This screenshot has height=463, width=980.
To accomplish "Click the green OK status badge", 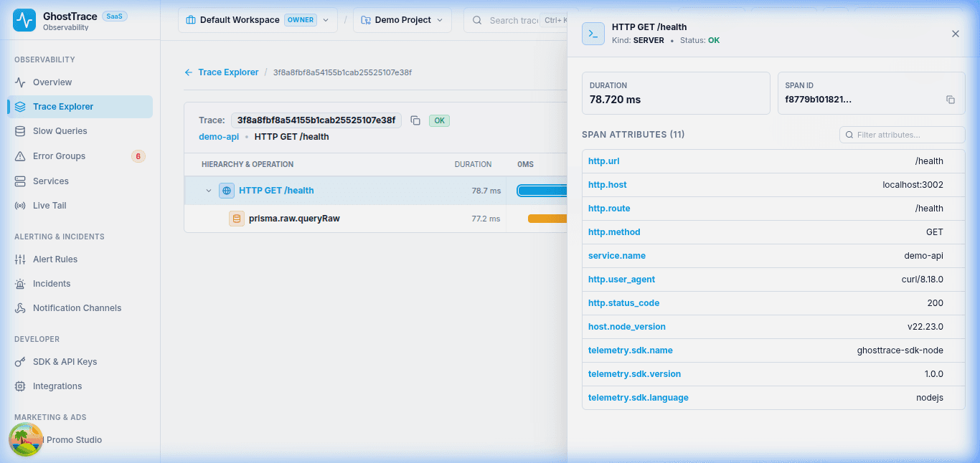I will [439, 120].
